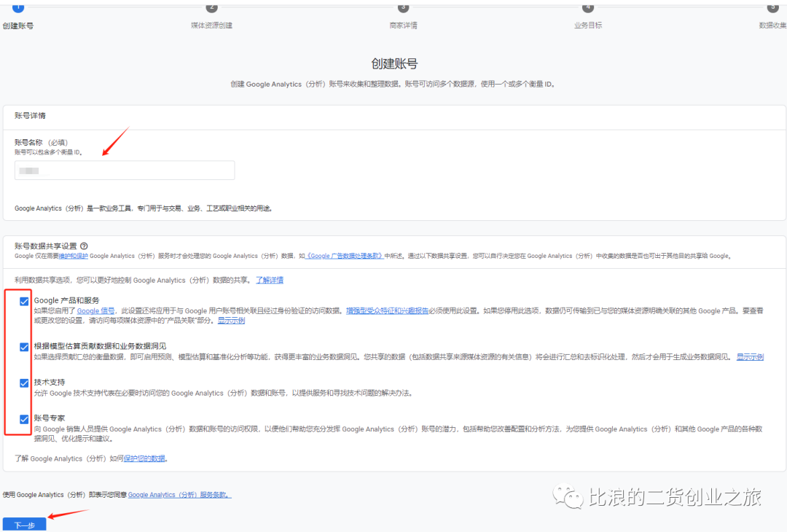Uncheck 根据模型估算贡献数据和业务数据洞见 checkbox
Screen dimensions: 787x532
tap(24, 347)
